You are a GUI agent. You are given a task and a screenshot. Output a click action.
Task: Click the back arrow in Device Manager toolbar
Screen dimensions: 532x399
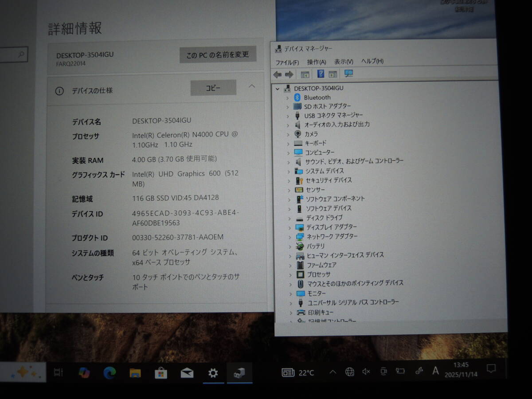[278, 74]
